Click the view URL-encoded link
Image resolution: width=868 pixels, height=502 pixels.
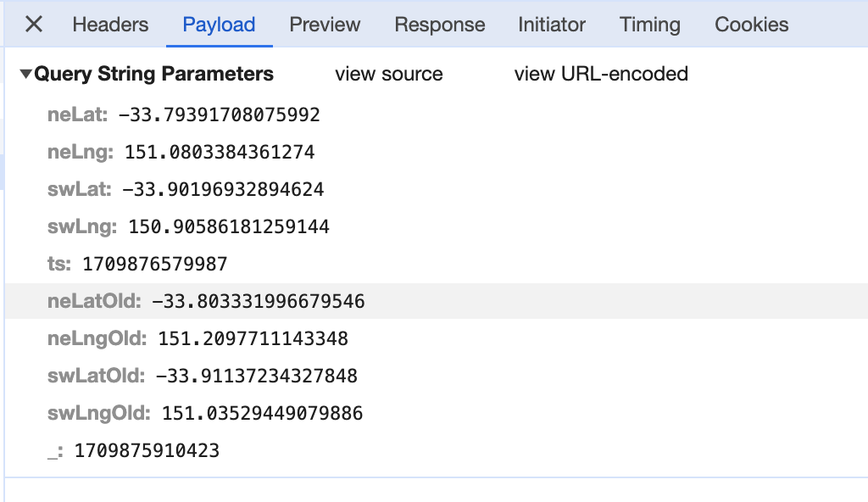[600, 75]
